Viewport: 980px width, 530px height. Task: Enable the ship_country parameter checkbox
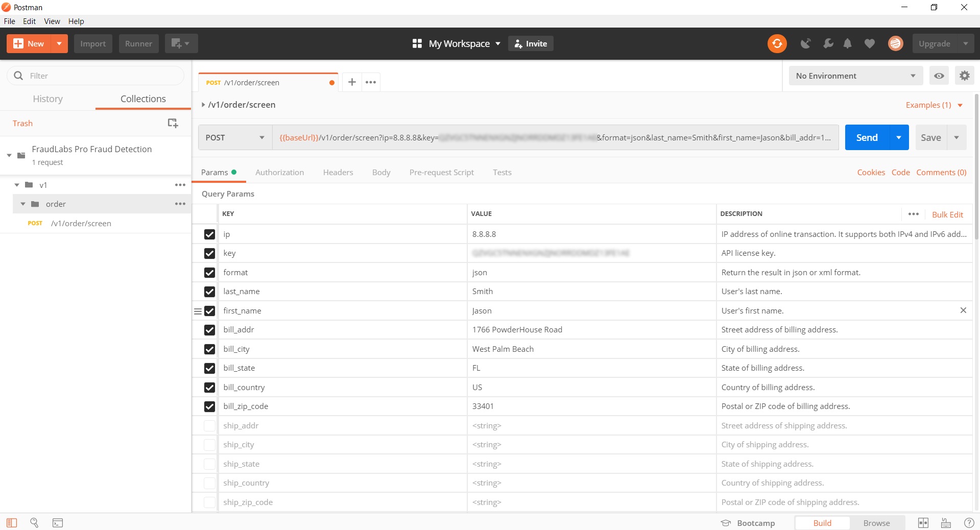pos(209,483)
